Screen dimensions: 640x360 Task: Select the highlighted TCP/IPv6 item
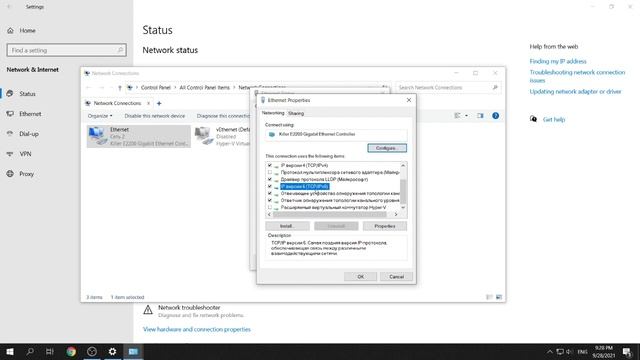[x=304, y=187]
